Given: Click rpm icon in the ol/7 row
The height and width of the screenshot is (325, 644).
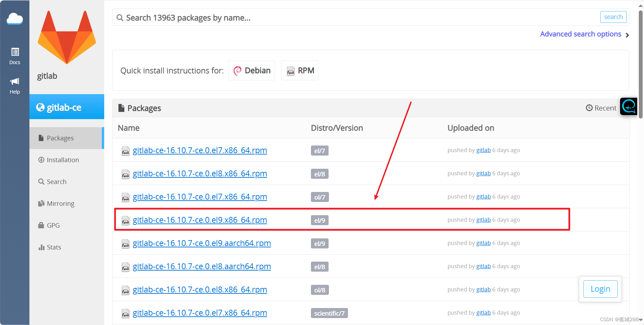Looking at the screenshot, I should click(125, 197).
